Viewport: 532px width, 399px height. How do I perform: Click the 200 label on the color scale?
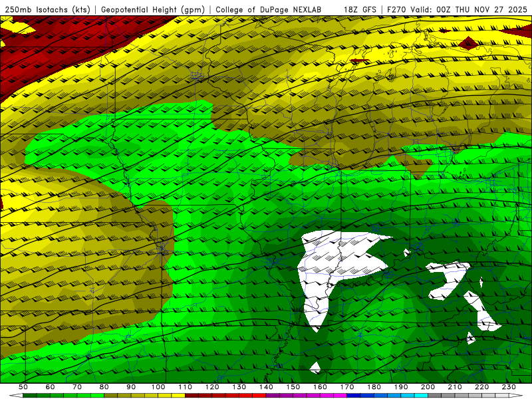coord(428,387)
